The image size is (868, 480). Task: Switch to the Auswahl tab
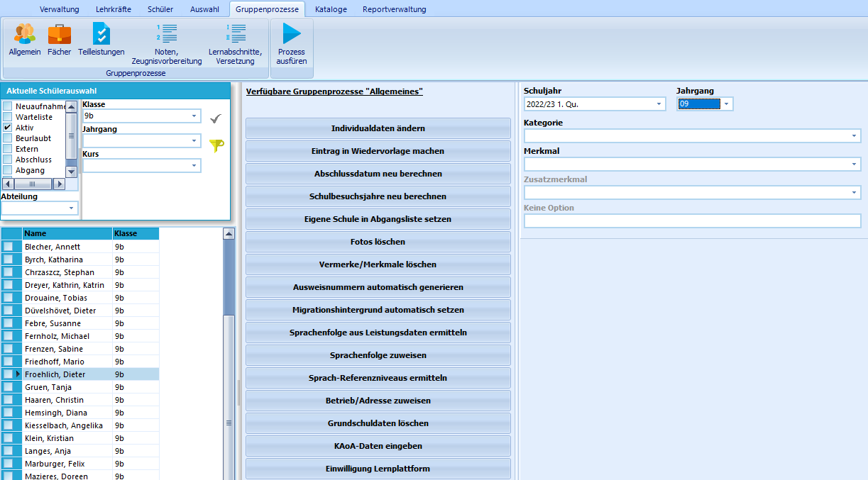(204, 9)
